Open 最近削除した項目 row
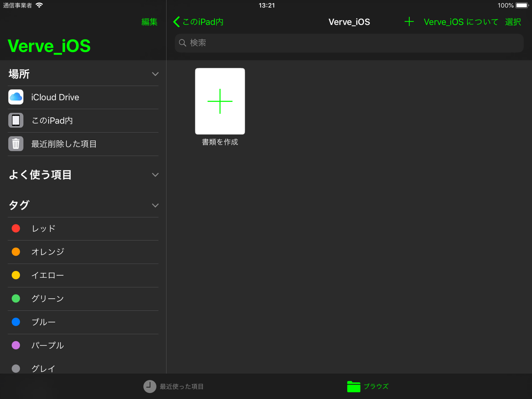 click(x=83, y=144)
